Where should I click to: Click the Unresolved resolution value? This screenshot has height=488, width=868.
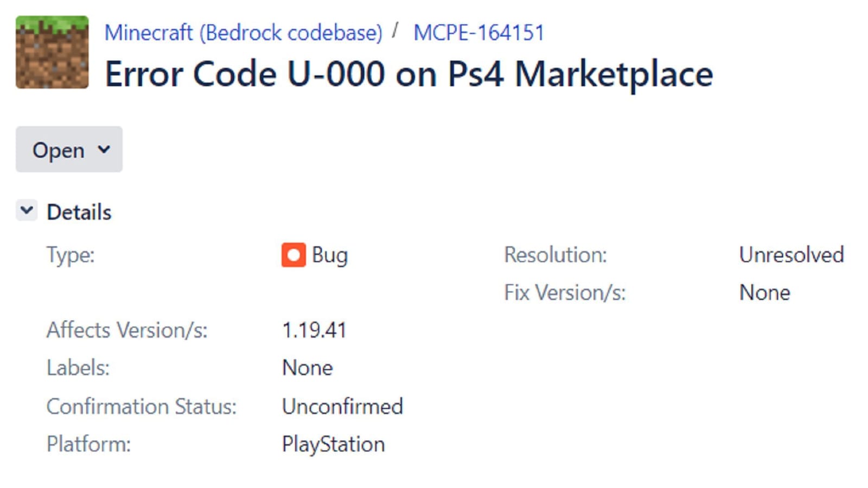tap(791, 254)
